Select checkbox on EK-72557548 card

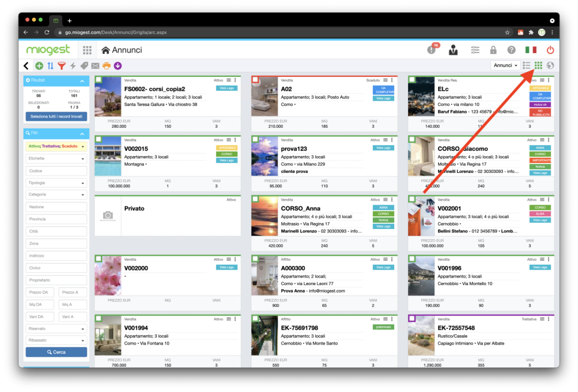pos(412,319)
